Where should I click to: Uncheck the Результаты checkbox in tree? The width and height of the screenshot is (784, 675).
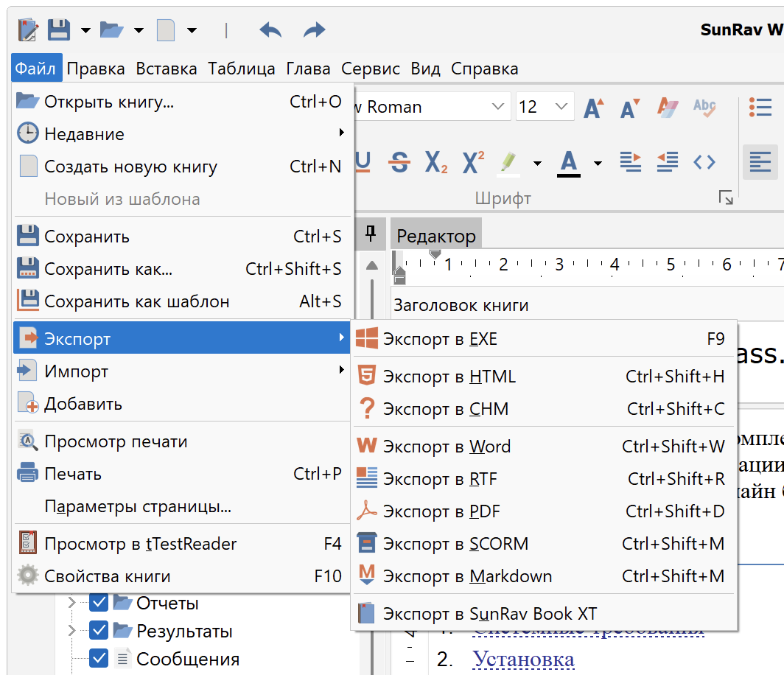tap(99, 632)
